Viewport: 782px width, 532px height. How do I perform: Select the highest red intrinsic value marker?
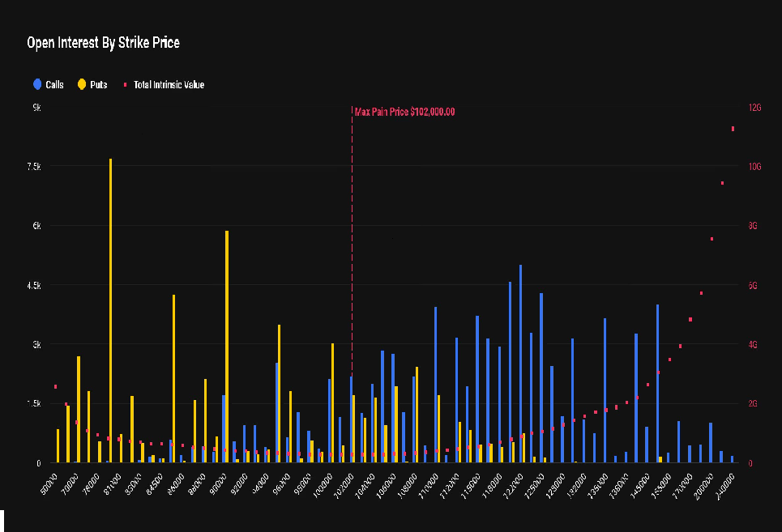point(733,129)
